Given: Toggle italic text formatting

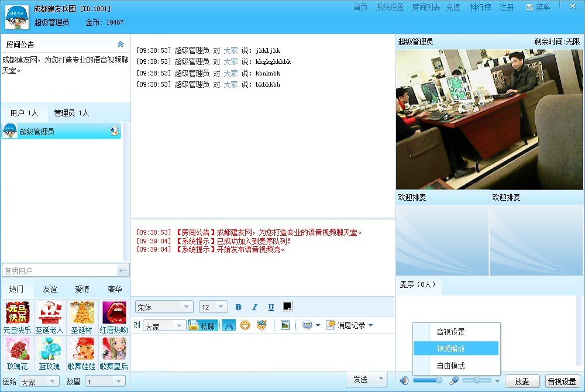Looking at the screenshot, I should click(x=254, y=307).
